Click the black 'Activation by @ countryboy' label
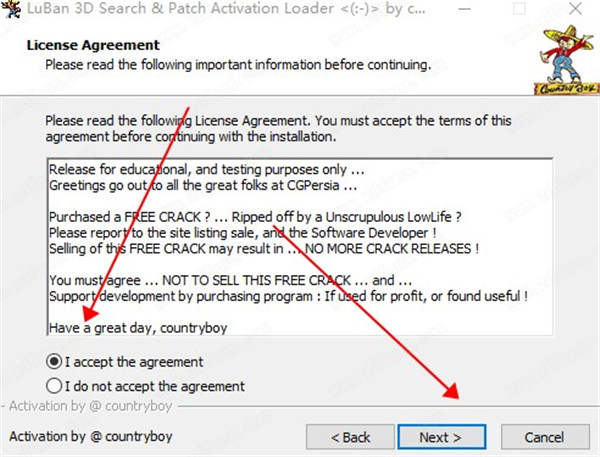 pyautogui.click(x=91, y=436)
